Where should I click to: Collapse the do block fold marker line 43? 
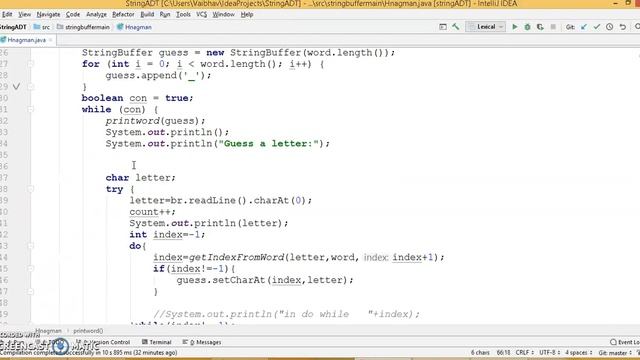coord(31,246)
